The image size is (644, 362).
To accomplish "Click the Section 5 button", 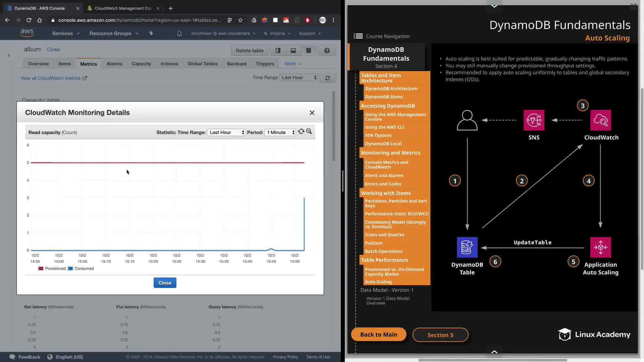I will pyautogui.click(x=440, y=335).
